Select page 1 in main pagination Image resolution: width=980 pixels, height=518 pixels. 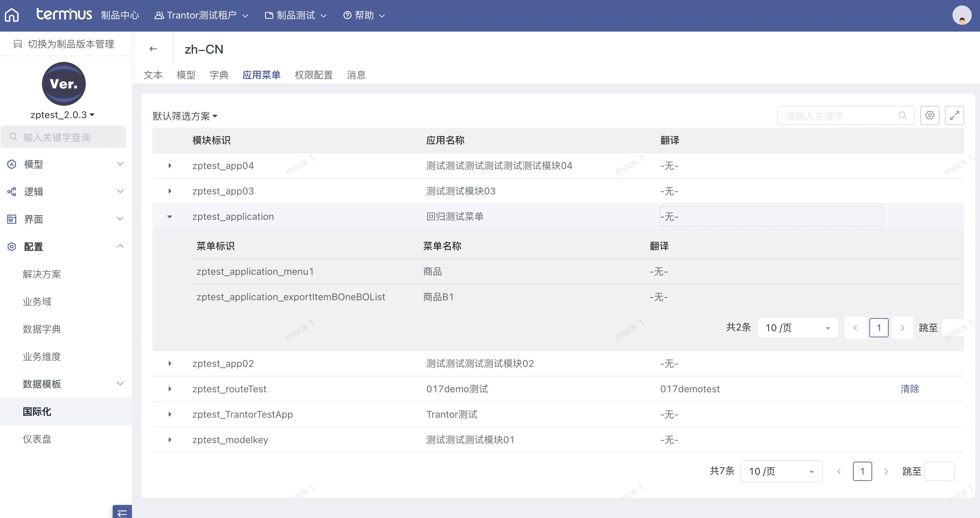pyautogui.click(x=863, y=471)
